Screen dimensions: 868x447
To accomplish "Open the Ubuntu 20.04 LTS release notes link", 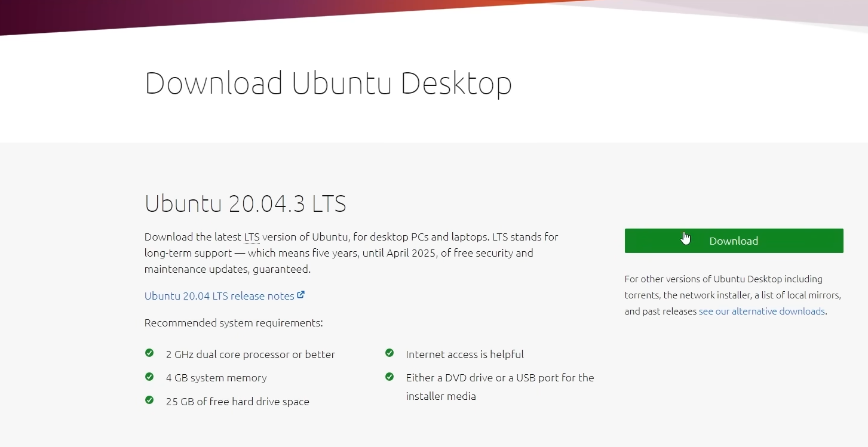I will 219,296.
